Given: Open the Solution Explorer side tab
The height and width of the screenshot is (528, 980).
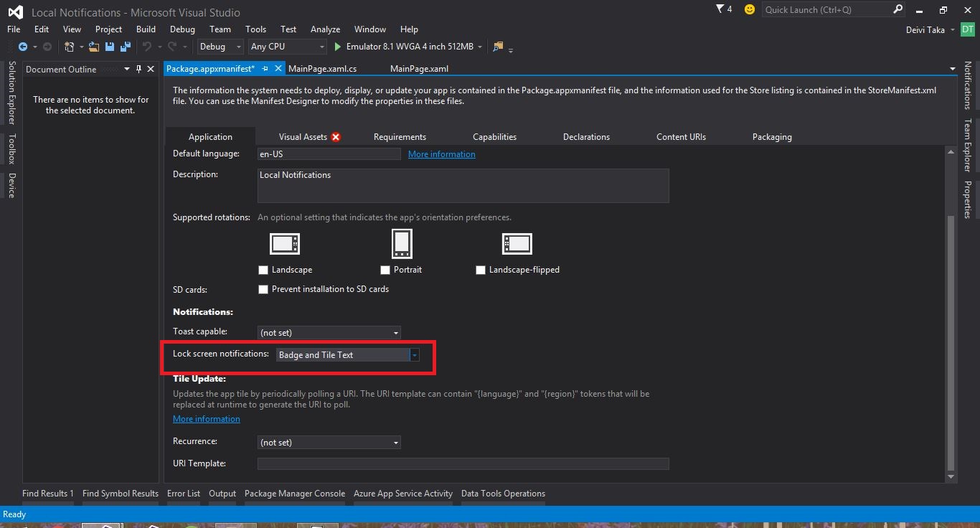Looking at the screenshot, I should (11, 93).
